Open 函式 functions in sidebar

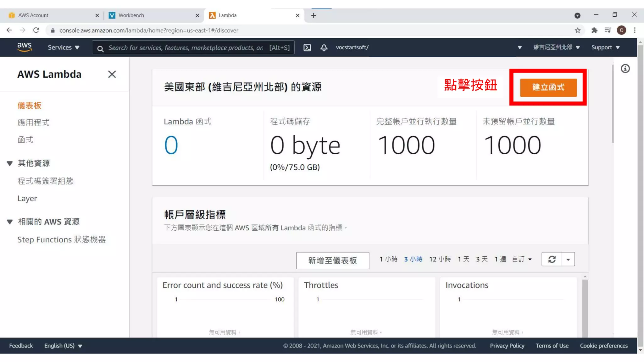pyautogui.click(x=25, y=140)
